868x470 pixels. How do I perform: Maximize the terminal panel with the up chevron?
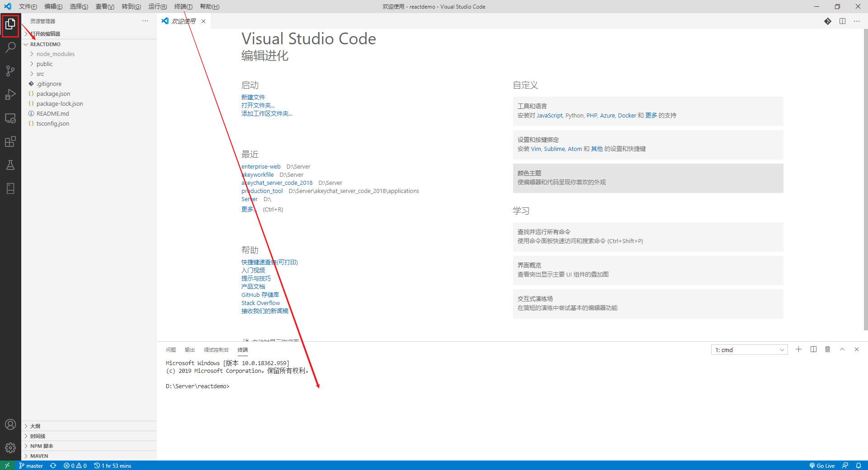pos(842,349)
